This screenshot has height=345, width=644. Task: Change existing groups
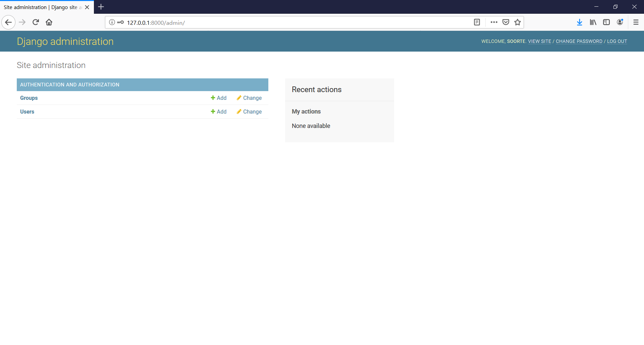click(249, 98)
